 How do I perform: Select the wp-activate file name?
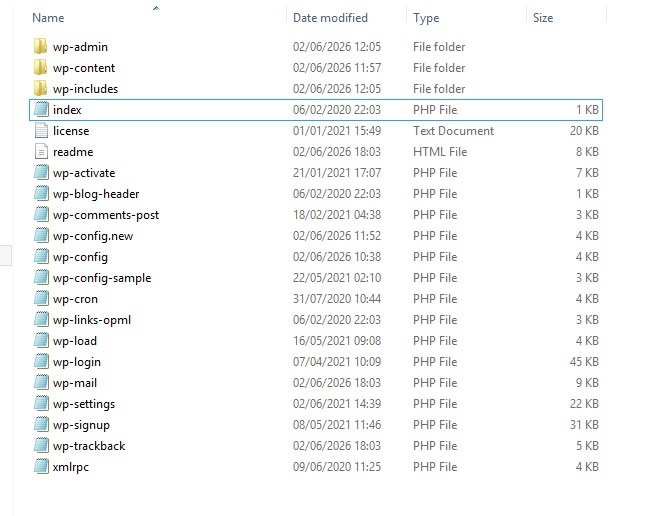click(84, 173)
